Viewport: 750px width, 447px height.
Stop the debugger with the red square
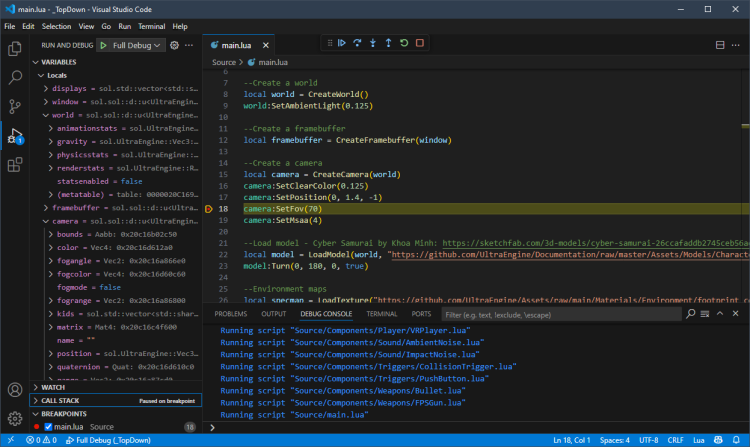point(420,43)
